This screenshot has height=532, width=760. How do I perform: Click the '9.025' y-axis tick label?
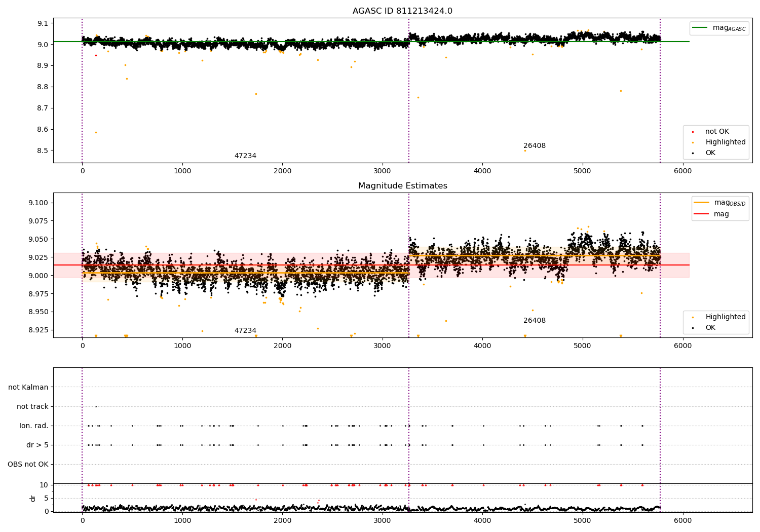[39, 257]
